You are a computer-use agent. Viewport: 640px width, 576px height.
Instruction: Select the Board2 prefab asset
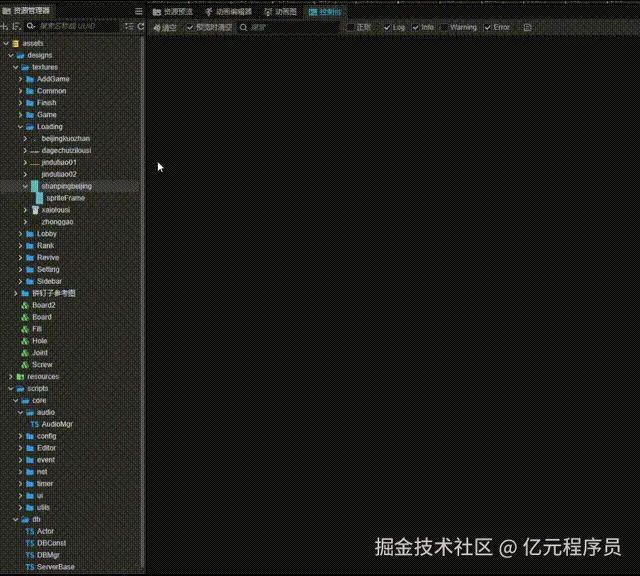[43, 305]
